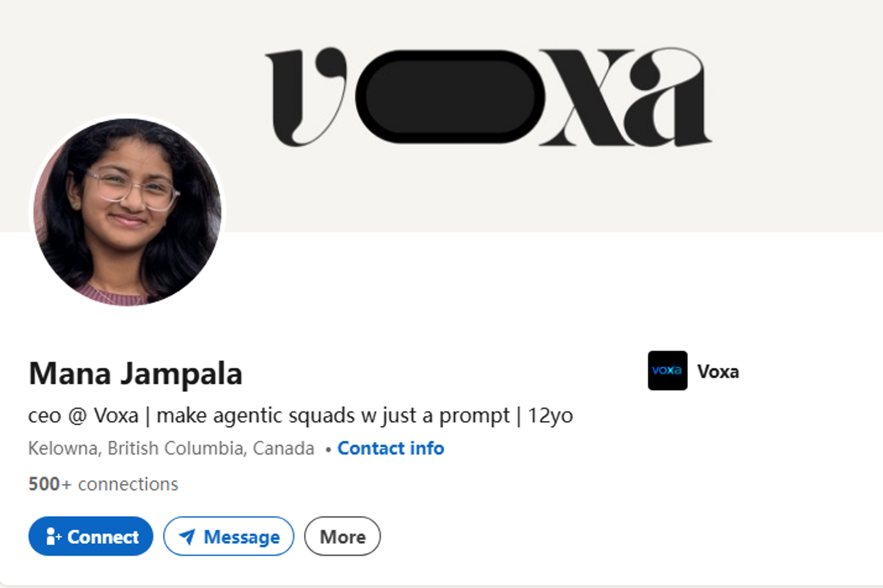Click the 'ceo @ Voxa' headline text

point(83,415)
